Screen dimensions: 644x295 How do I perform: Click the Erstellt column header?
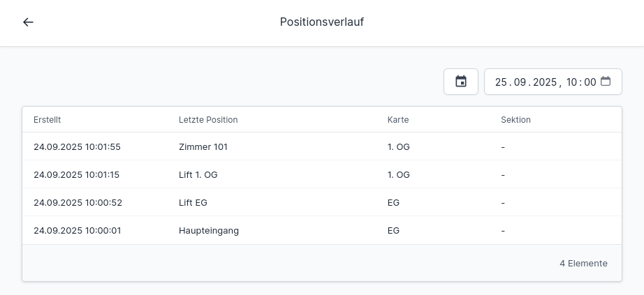pos(47,120)
